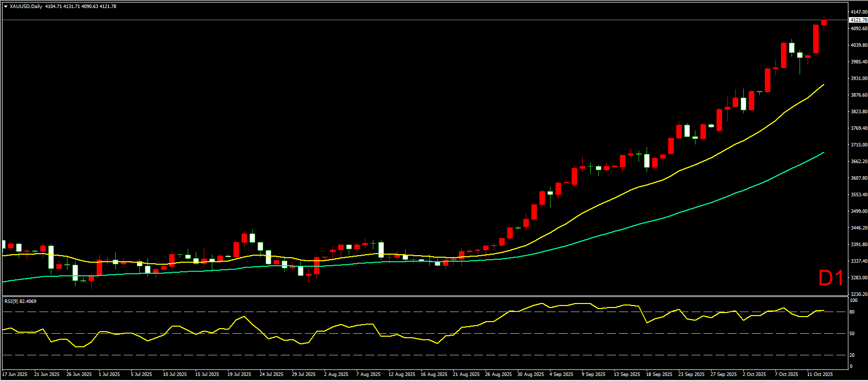Click the RSI(9) 82.4069 indicator label
Viewport: 868px width, 381px height.
[20, 301]
